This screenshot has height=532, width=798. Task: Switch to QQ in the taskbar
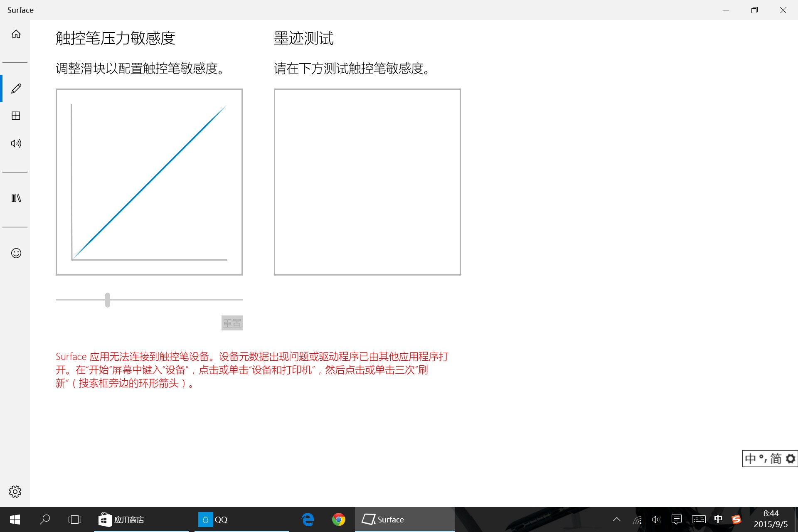coord(214,520)
